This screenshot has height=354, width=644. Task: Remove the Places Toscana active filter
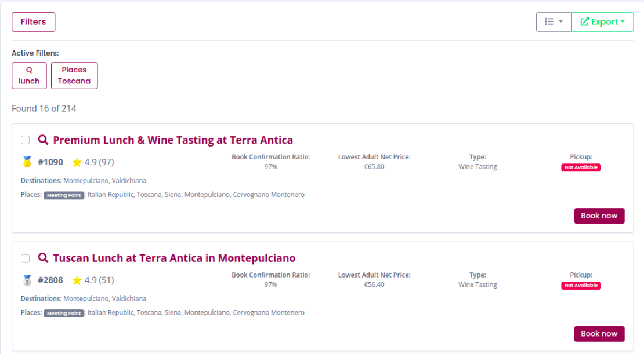[x=74, y=76]
